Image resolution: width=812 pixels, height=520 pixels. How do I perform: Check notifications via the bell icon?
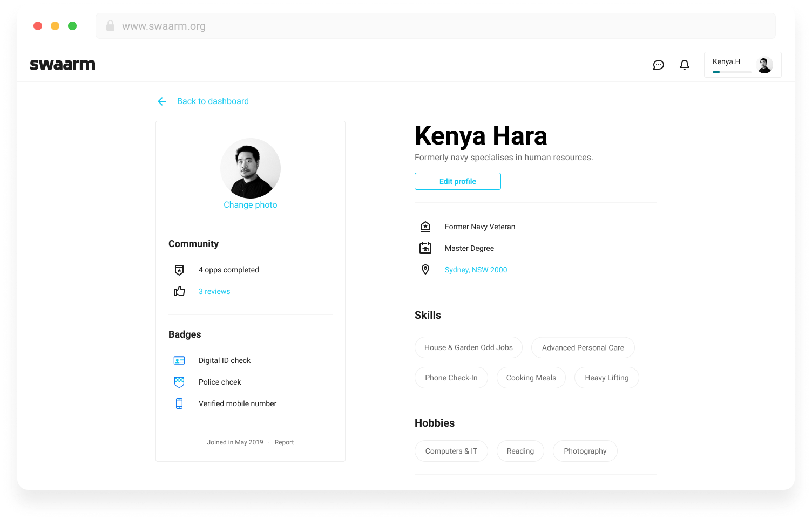(x=684, y=64)
